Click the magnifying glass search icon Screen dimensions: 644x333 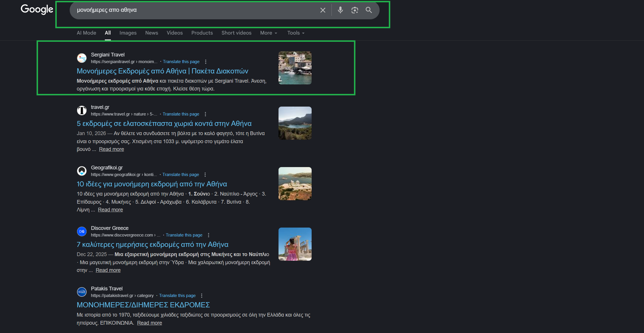(x=369, y=10)
